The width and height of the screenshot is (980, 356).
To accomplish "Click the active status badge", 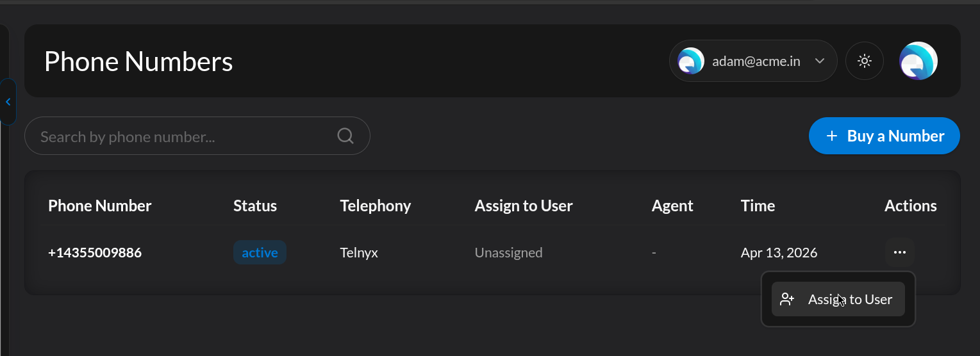I will coord(260,252).
